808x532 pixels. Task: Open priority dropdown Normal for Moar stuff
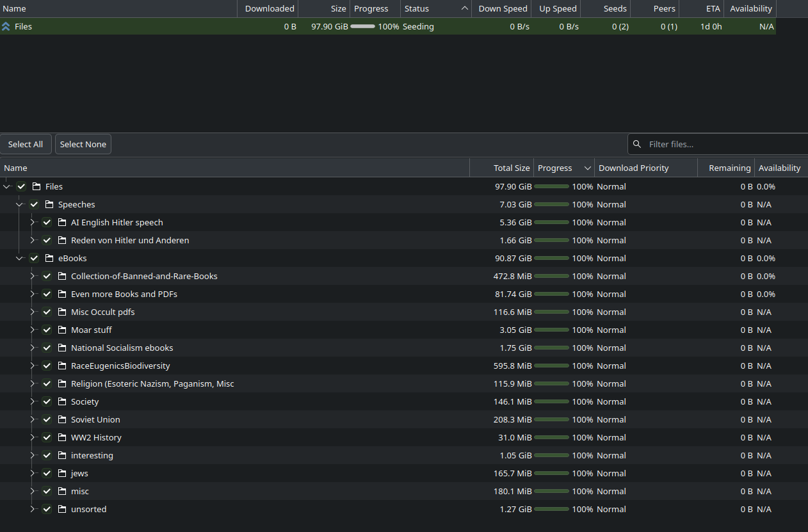[x=611, y=330]
